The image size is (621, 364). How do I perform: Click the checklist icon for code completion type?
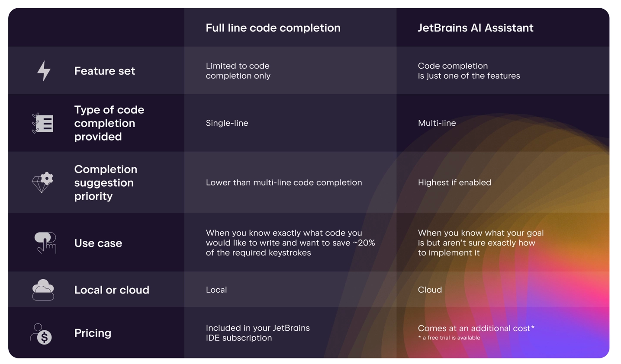tap(42, 123)
